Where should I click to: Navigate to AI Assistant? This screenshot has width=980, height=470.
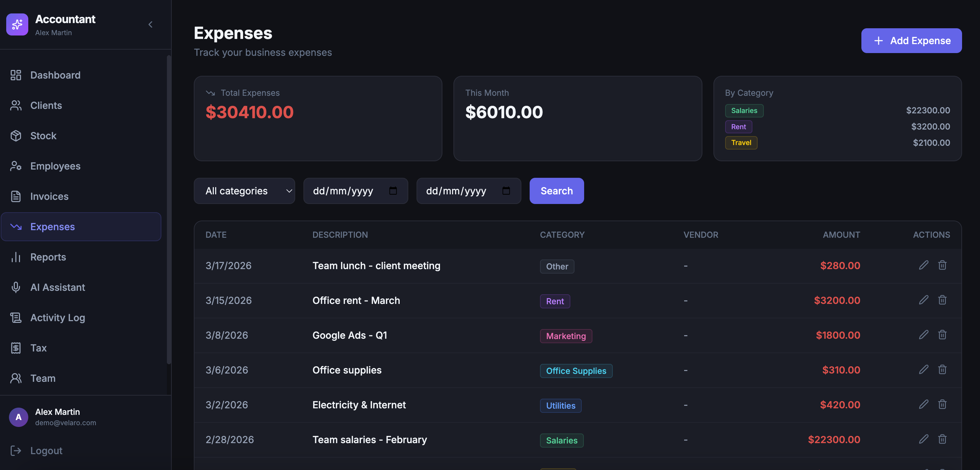point(58,287)
